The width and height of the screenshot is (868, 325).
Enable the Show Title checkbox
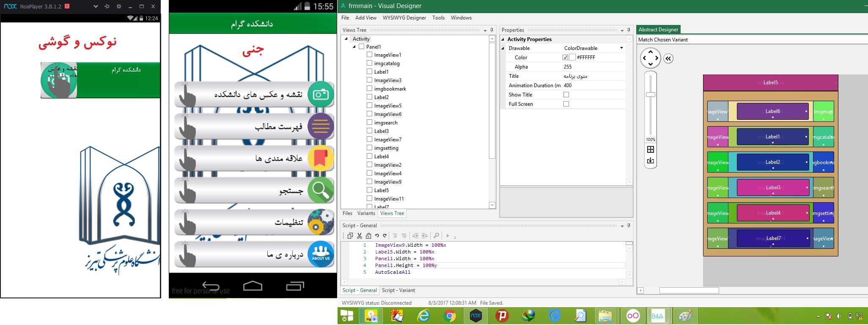(x=566, y=95)
